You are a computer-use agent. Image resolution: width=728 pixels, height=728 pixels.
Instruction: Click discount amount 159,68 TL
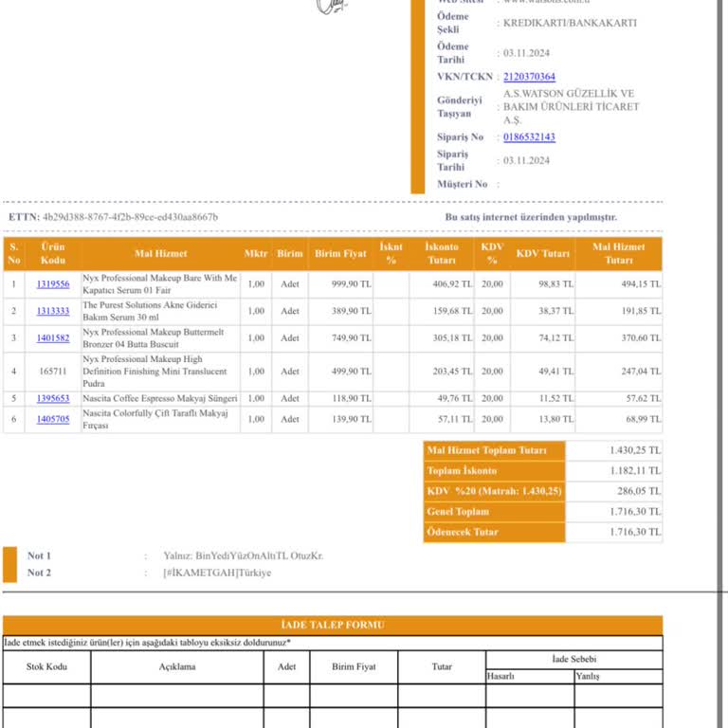tap(453, 311)
